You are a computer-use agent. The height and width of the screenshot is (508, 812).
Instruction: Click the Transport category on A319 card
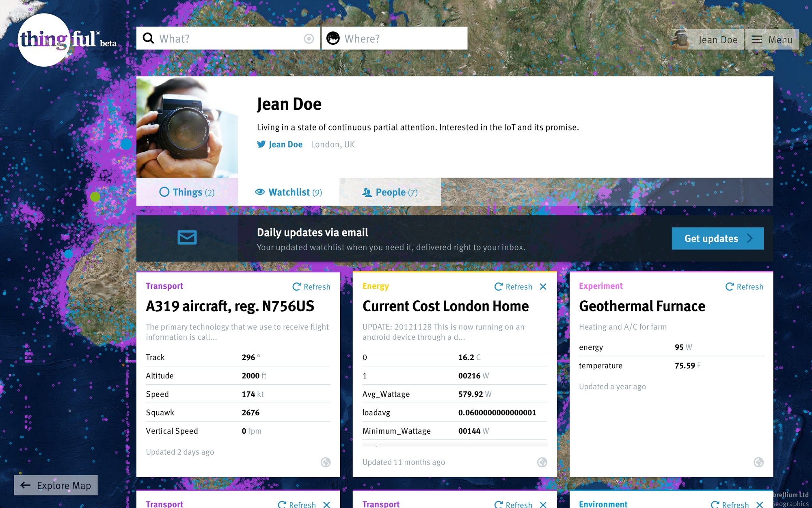pyautogui.click(x=164, y=286)
